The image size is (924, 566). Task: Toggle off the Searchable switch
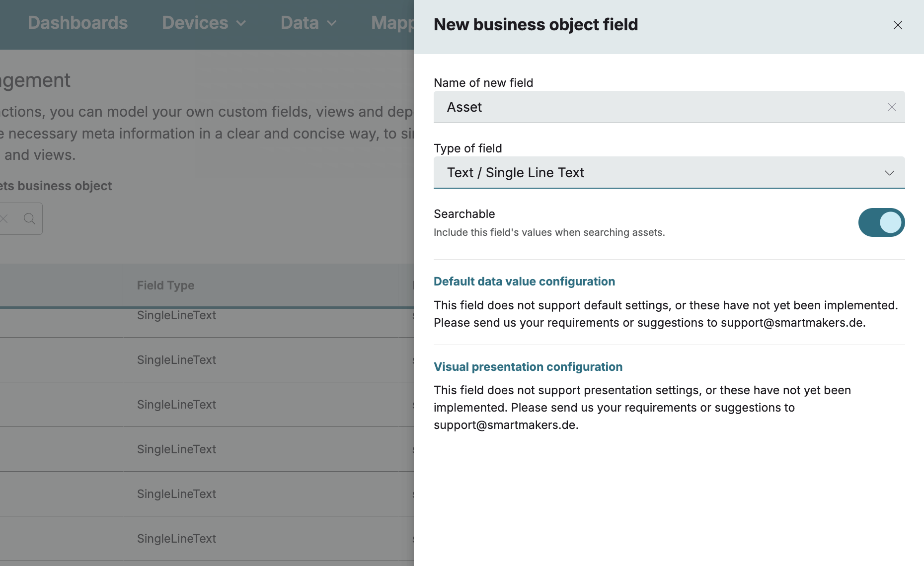881,222
